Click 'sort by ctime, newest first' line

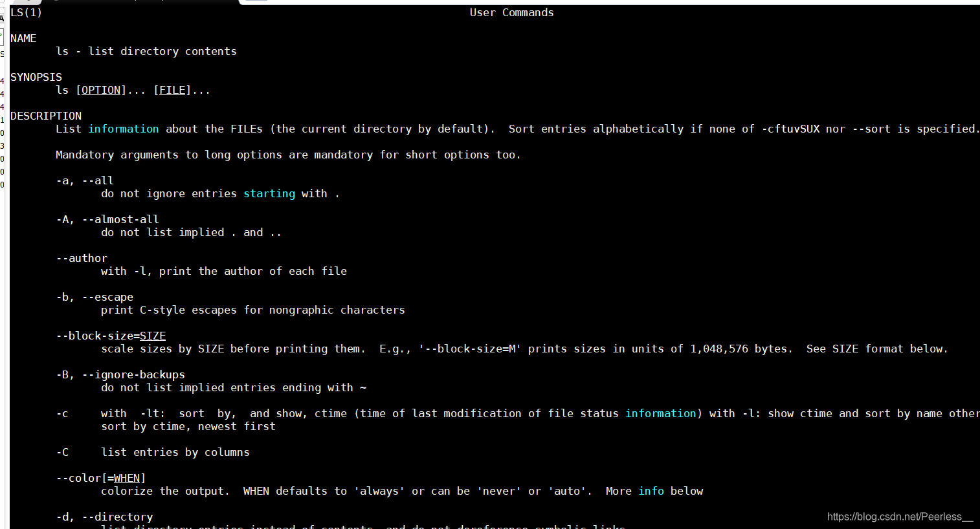(188, 426)
